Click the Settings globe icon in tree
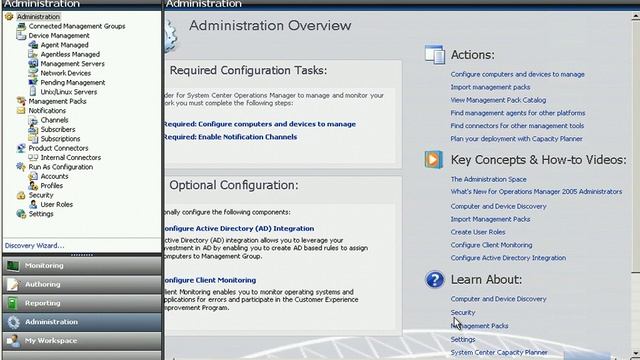 pyautogui.click(x=21, y=214)
